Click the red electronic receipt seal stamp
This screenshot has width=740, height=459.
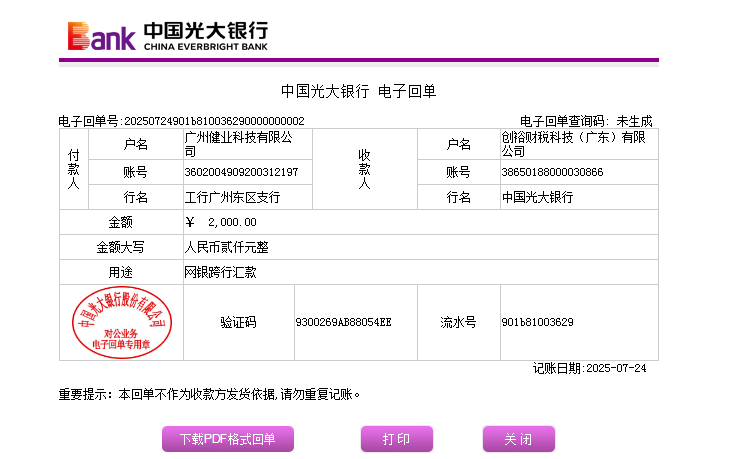coord(121,320)
